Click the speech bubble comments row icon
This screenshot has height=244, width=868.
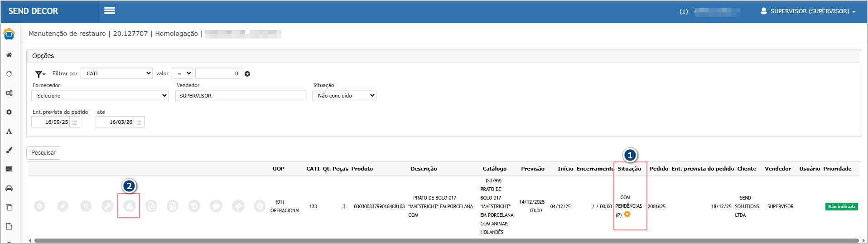pyautogui.click(x=216, y=206)
